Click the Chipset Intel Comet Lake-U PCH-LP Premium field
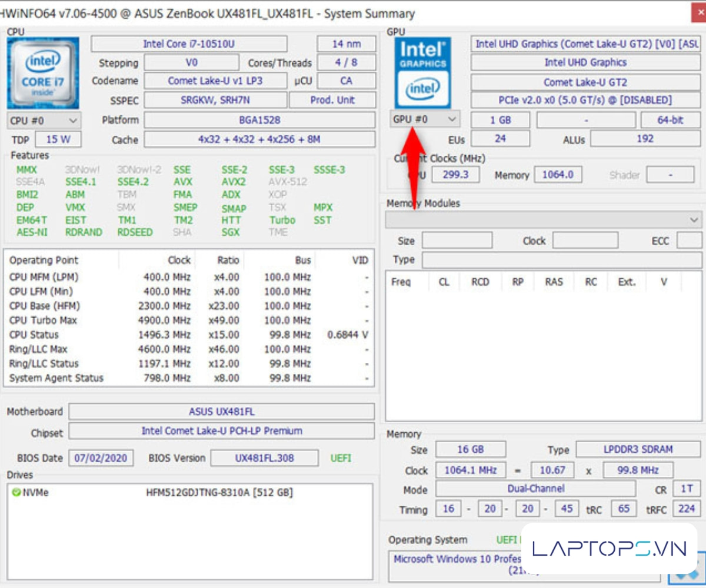Image resolution: width=706 pixels, height=588 pixels. click(x=221, y=431)
